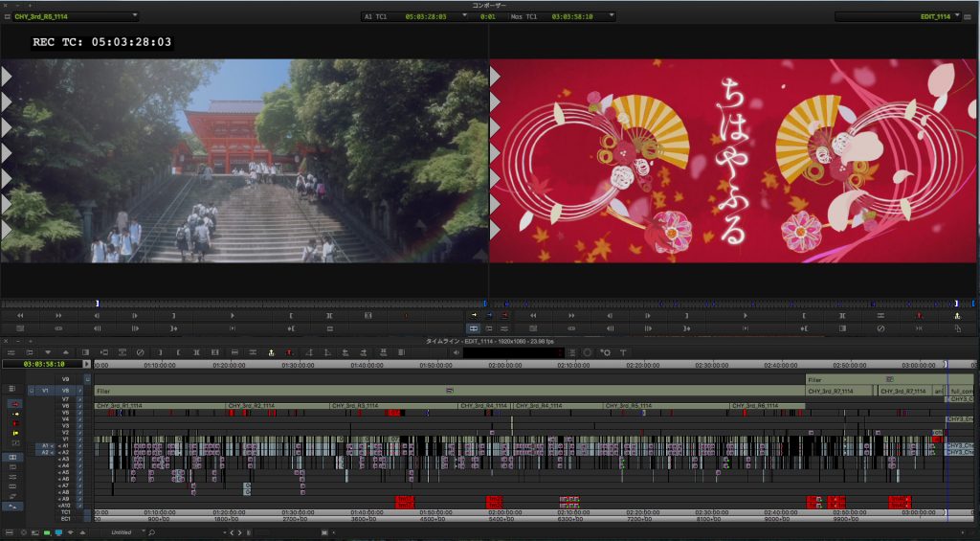This screenshot has width=980, height=541.
Task: Click the red Overwrite arrow between monitors
Action: pyautogui.click(x=504, y=315)
